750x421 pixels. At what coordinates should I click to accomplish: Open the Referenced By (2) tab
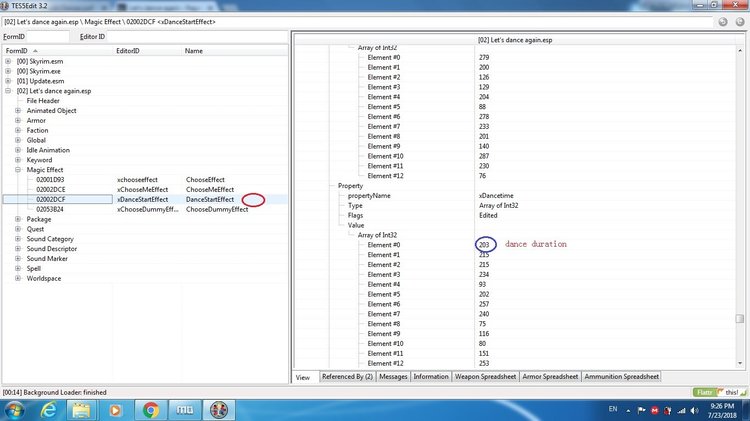click(347, 377)
